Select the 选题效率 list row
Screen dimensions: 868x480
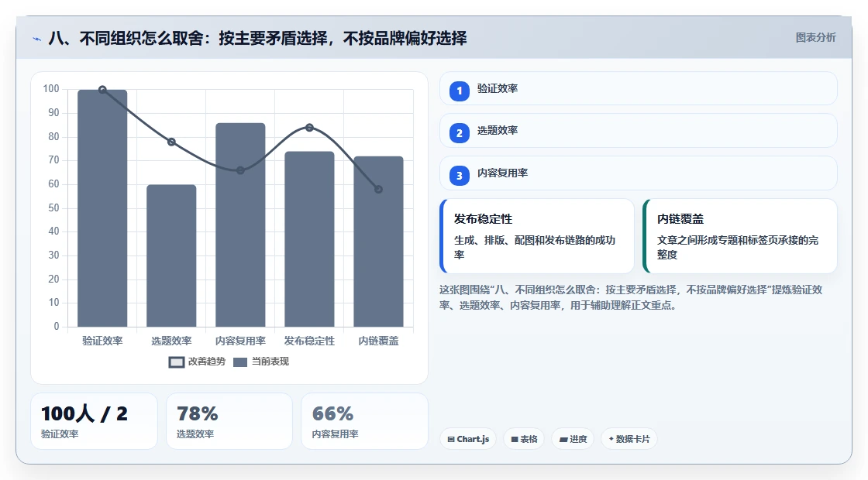(x=639, y=131)
